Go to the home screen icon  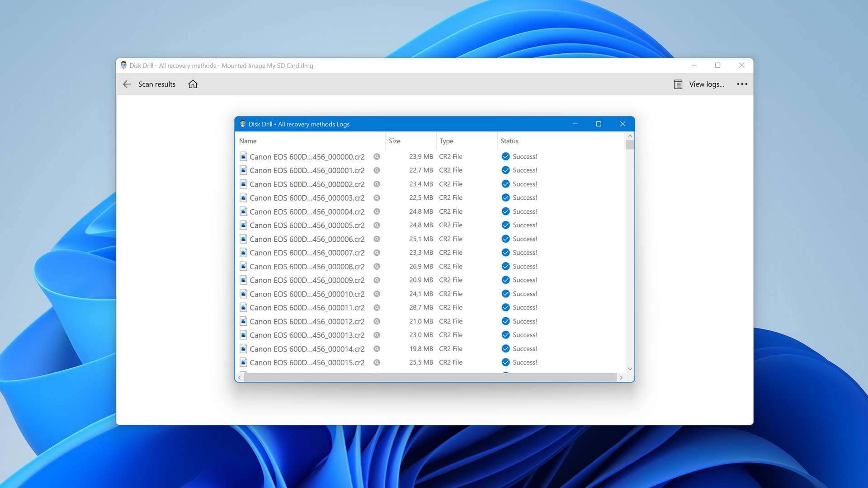[193, 84]
